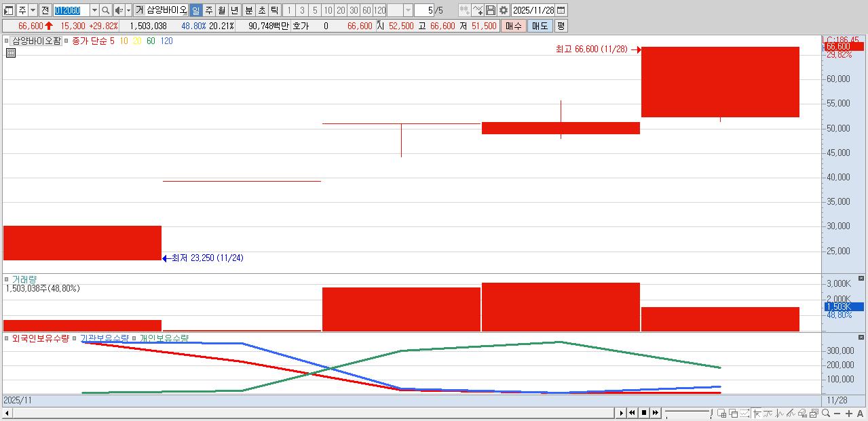The image size is (868, 421).
Task: Click scrollbar left arrow
Action: [7, 413]
